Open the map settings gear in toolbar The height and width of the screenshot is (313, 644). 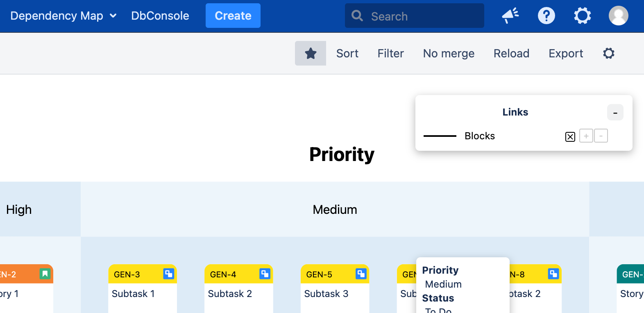click(x=609, y=53)
